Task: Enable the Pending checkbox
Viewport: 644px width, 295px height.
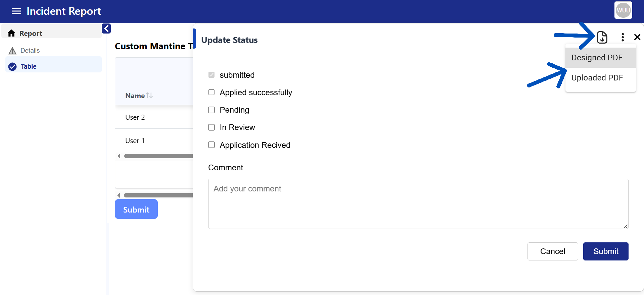Action: 212,110
